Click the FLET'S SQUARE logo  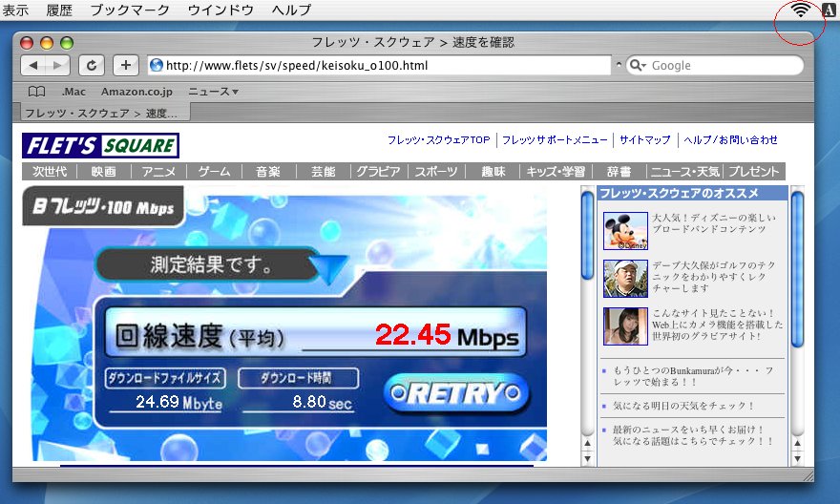[x=101, y=145]
